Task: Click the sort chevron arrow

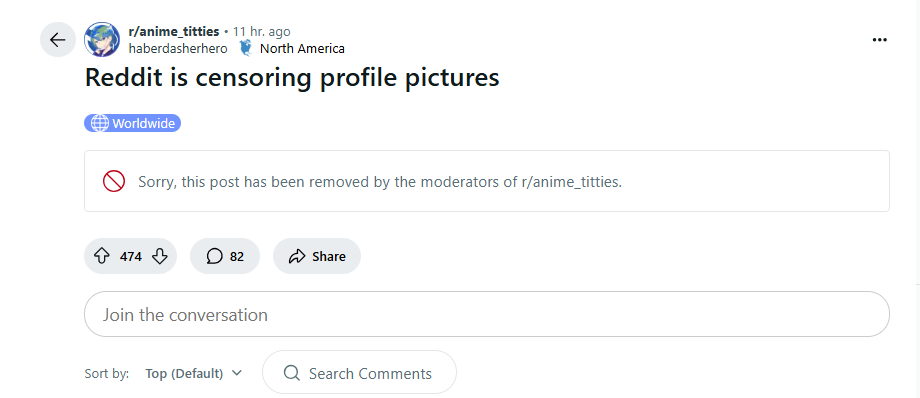Action: pyautogui.click(x=236, y=373)
